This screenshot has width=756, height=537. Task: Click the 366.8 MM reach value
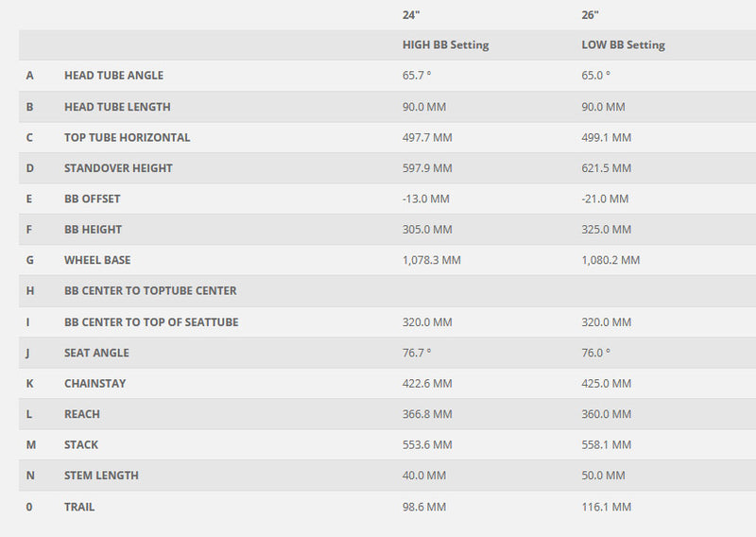click(427, 414)
